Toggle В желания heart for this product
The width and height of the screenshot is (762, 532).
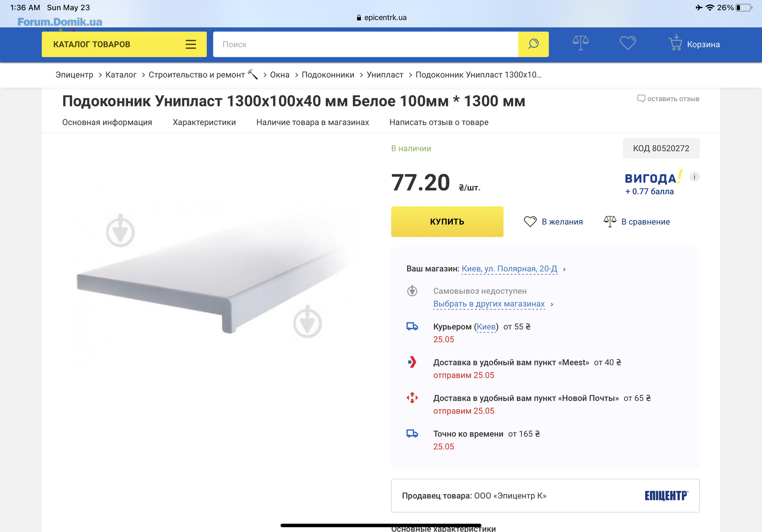tap(530, 222)
